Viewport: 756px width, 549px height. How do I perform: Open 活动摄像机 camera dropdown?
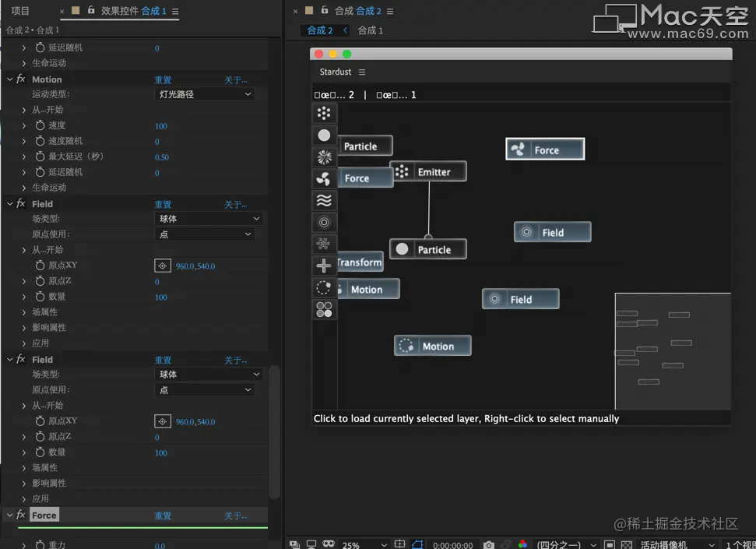(677, 544)
